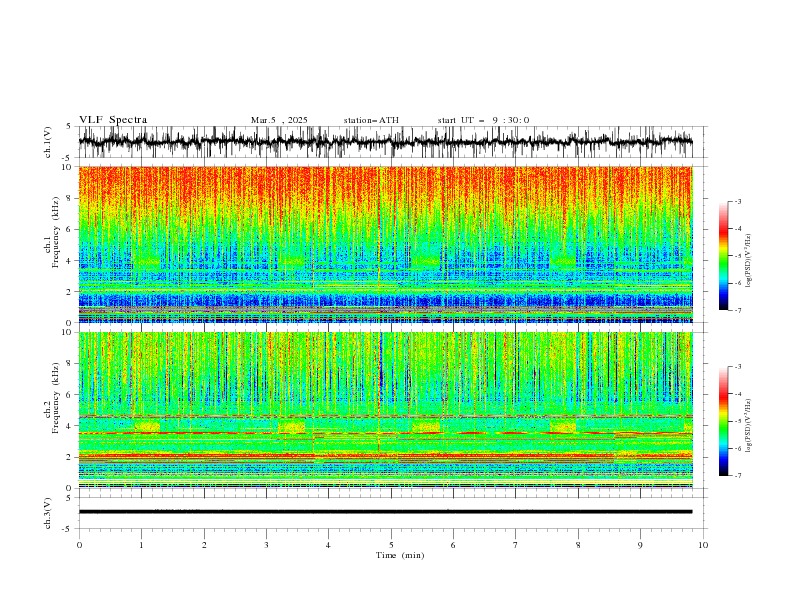This screenshot has height=612, width=792.
Task: Click the "ch.1(V)" waveform axis label
Action: tap(48, 142)
